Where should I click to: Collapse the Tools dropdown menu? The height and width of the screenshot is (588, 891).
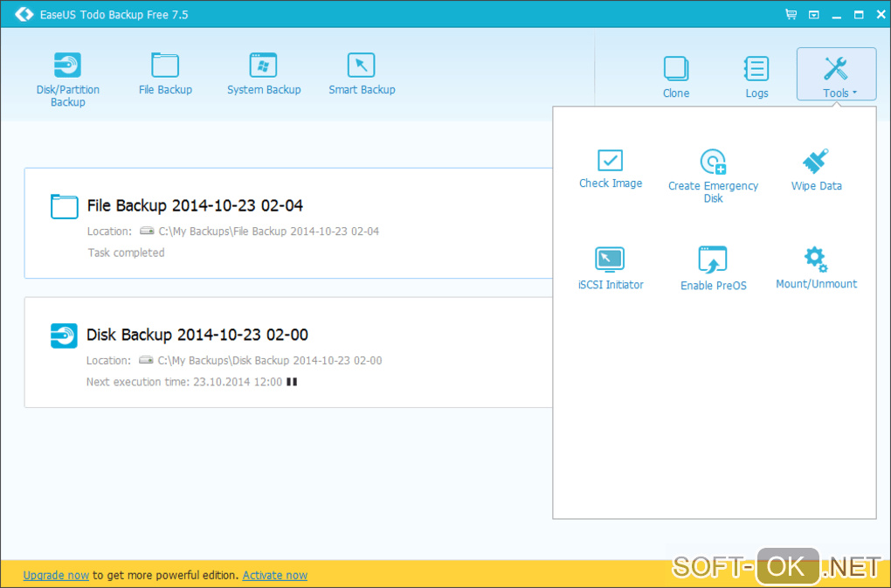837,74
